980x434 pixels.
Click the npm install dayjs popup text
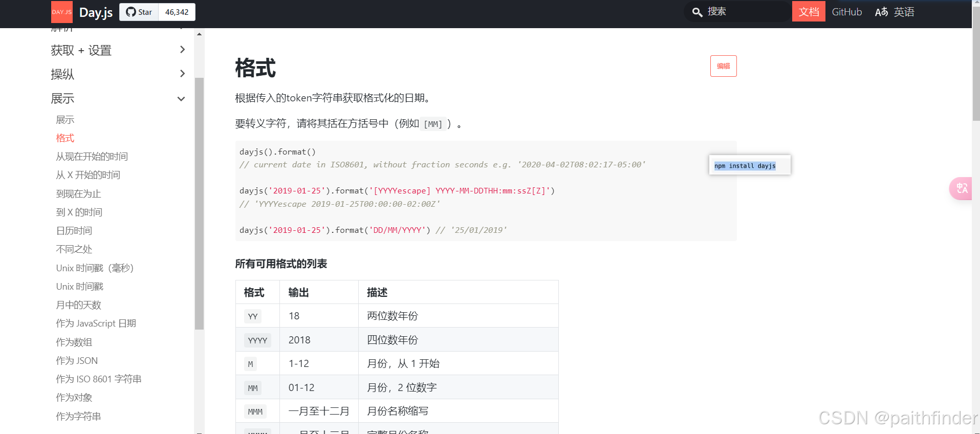click(745, 166)
